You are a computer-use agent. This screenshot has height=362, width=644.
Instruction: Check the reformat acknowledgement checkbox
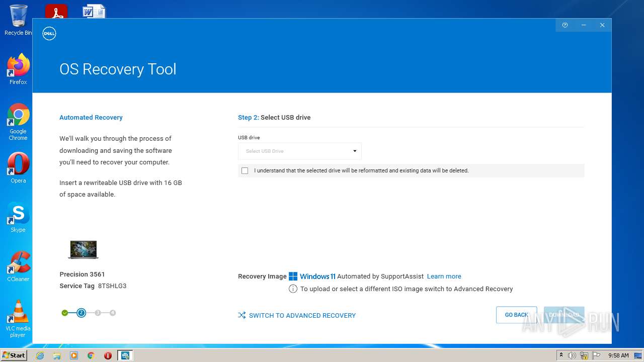click(245, 171)
